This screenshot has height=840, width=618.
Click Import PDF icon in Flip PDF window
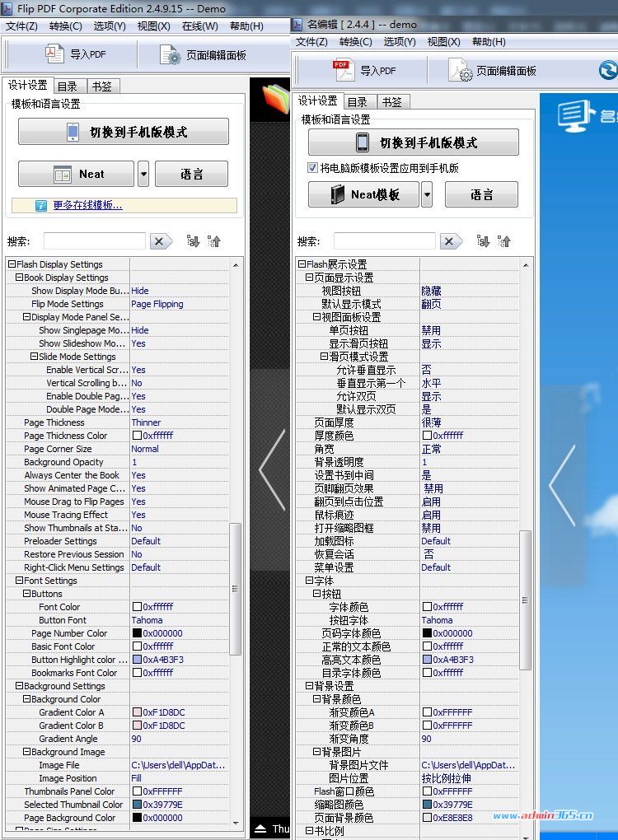click(x=54, y=54)
